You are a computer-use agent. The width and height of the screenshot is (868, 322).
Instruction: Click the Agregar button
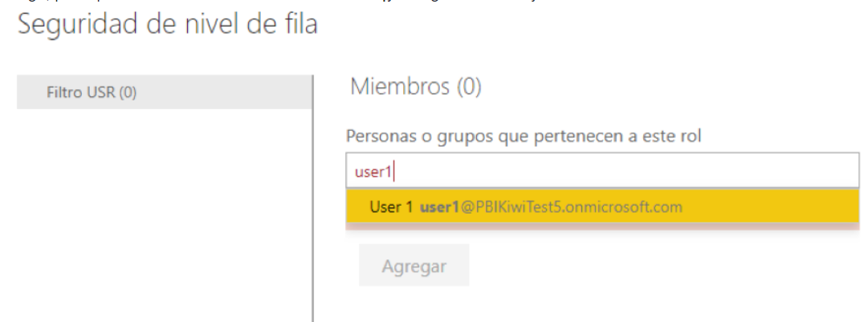(414, 266)
